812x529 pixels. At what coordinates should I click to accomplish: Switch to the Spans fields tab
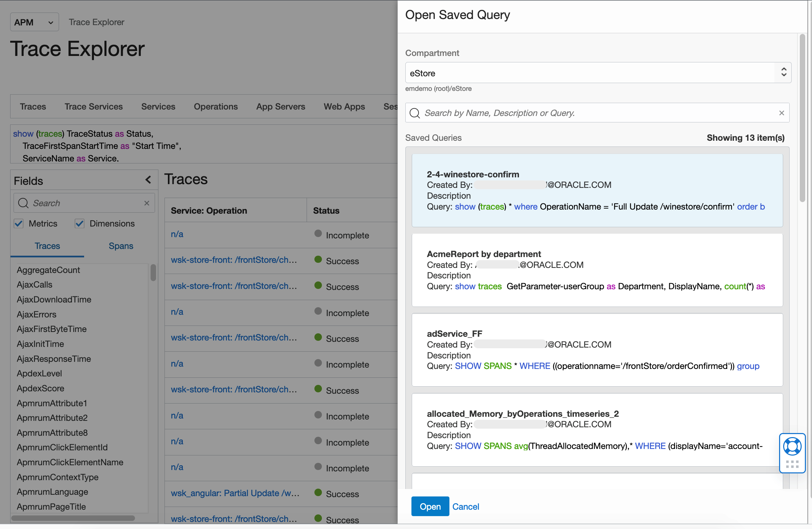[121, 246]
